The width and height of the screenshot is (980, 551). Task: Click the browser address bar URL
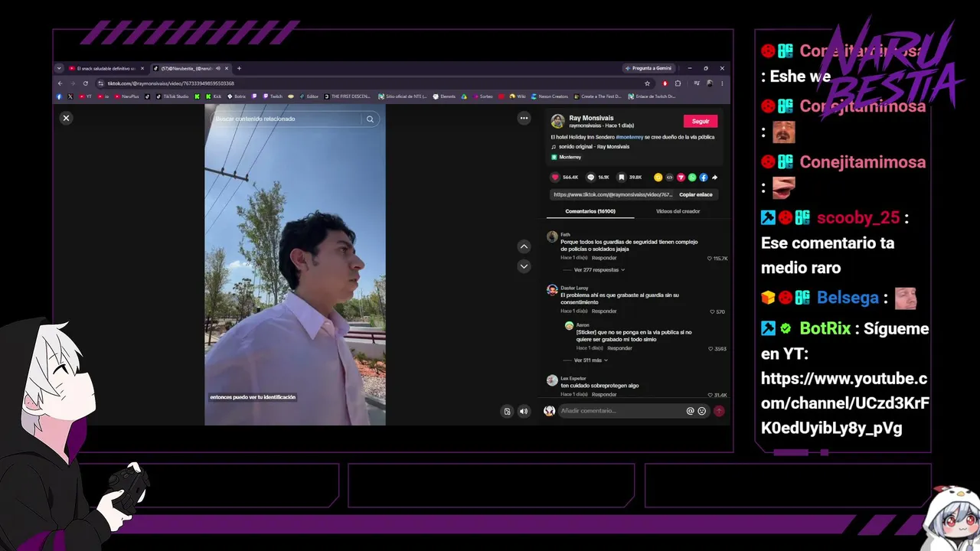tap(171, 83)
